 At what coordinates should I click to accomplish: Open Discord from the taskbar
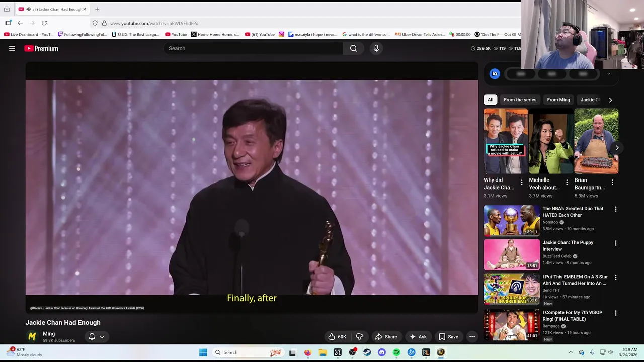click(x=382, y=352)
